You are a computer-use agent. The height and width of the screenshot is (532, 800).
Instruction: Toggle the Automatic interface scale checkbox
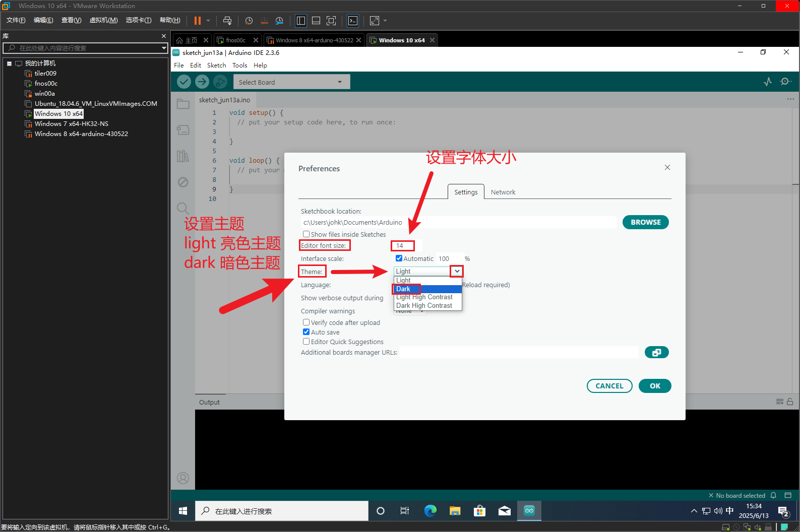tap(399, 258)
